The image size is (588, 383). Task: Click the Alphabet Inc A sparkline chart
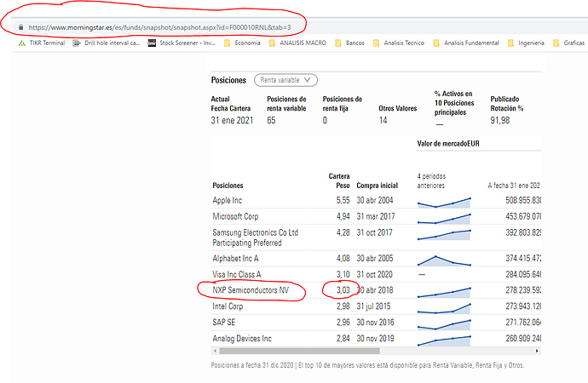point(444,260)
